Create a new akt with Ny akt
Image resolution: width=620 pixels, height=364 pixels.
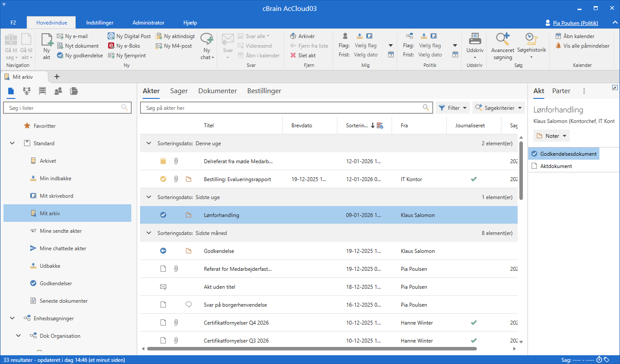46,46
